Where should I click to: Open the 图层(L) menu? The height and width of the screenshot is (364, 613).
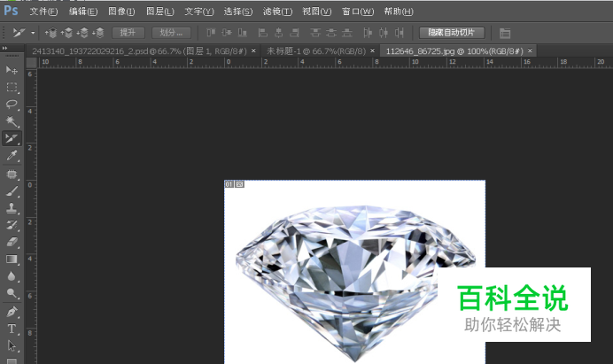160,12
